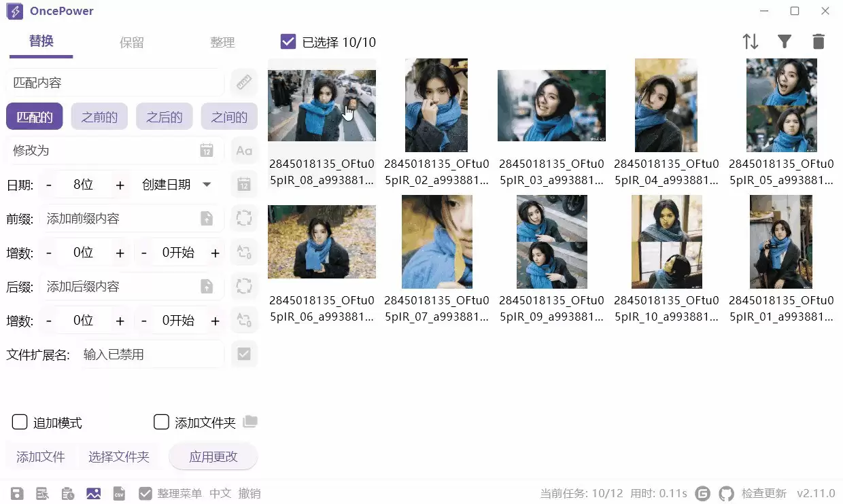This screenshot has width=843, height=504.
Task: Open the sort options icon
Action: tap(751, 41)
